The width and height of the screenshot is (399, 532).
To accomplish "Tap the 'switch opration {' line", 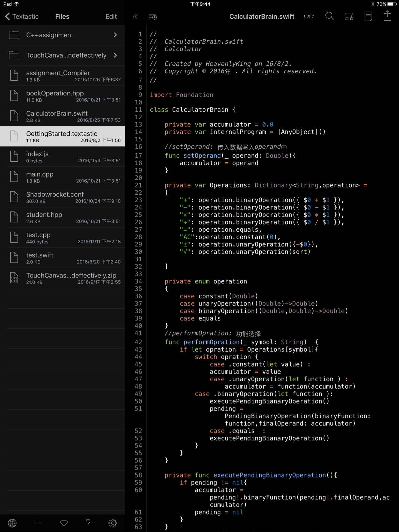I will 226,357.
